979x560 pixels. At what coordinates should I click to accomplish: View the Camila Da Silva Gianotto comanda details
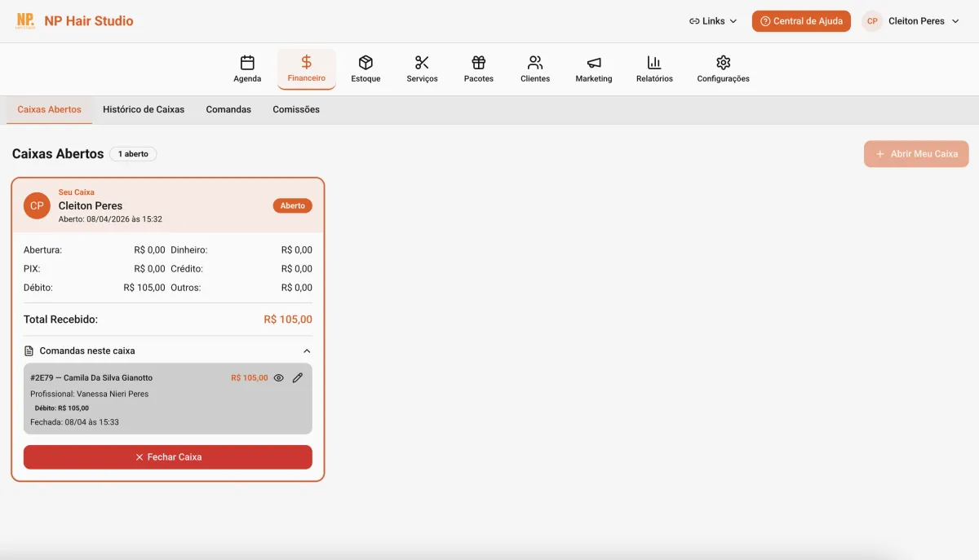[x=278, y=377]
